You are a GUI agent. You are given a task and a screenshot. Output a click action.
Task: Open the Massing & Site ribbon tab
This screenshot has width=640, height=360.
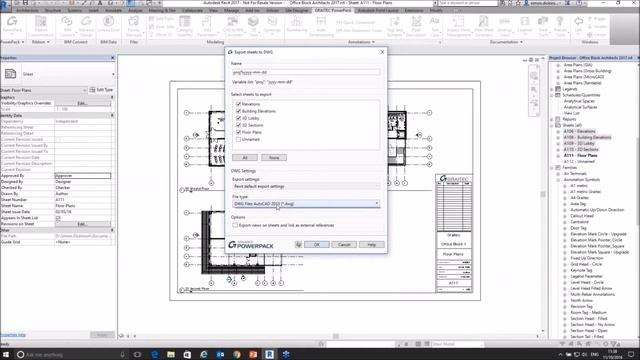(162, 10)
